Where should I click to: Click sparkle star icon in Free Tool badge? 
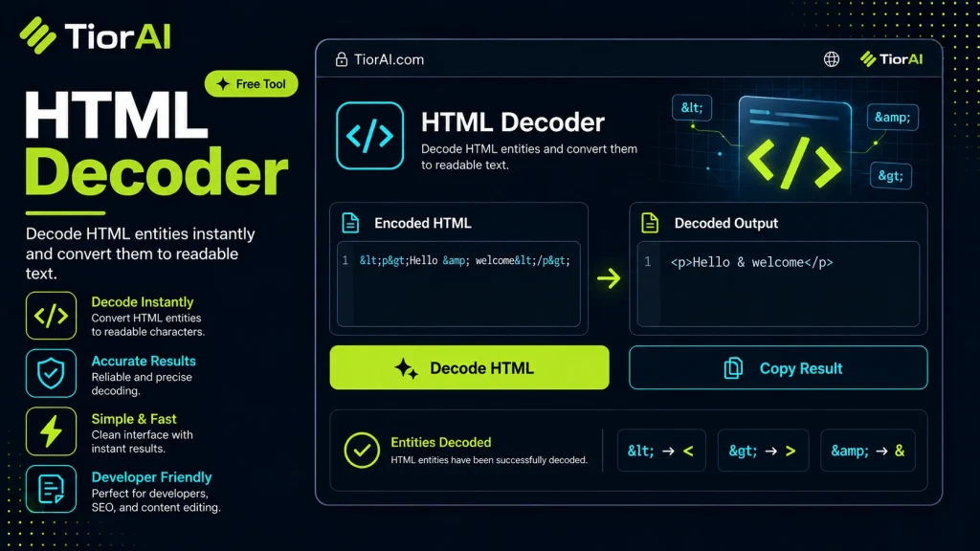coord(222,84)
